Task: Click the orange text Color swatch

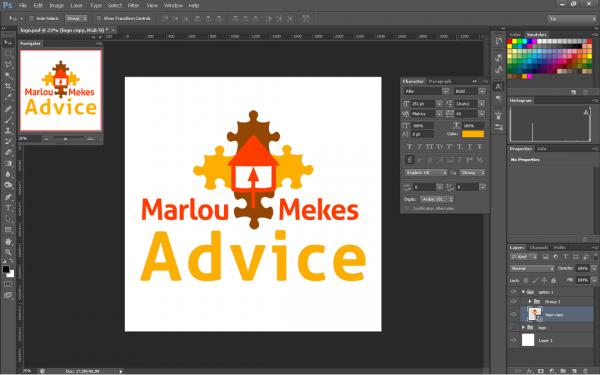Action: pos(473,134)
